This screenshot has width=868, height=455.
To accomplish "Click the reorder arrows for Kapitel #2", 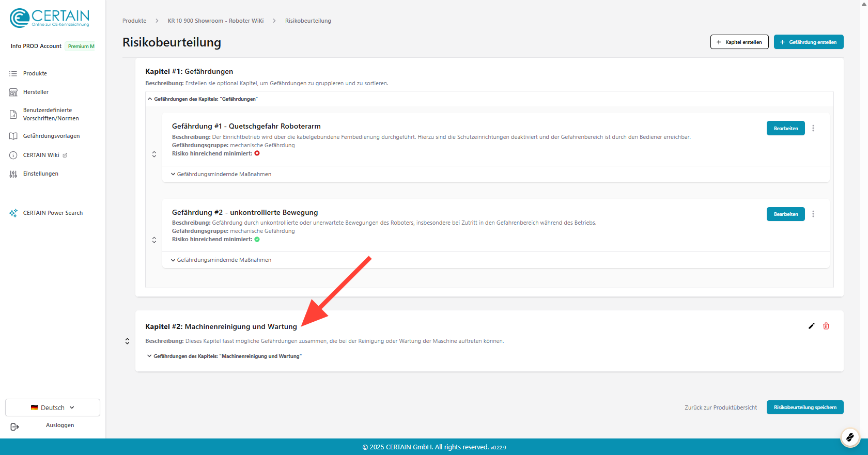I will click(127, 341).
